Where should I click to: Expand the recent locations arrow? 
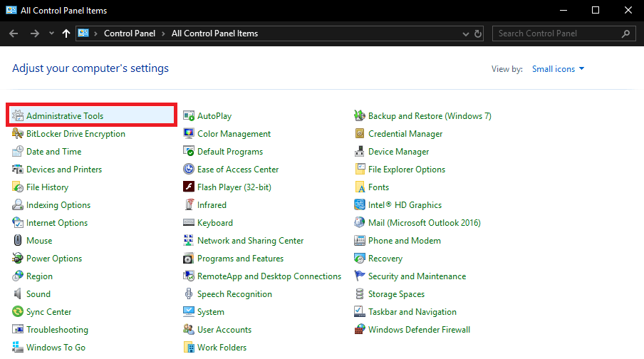[51, 33]
